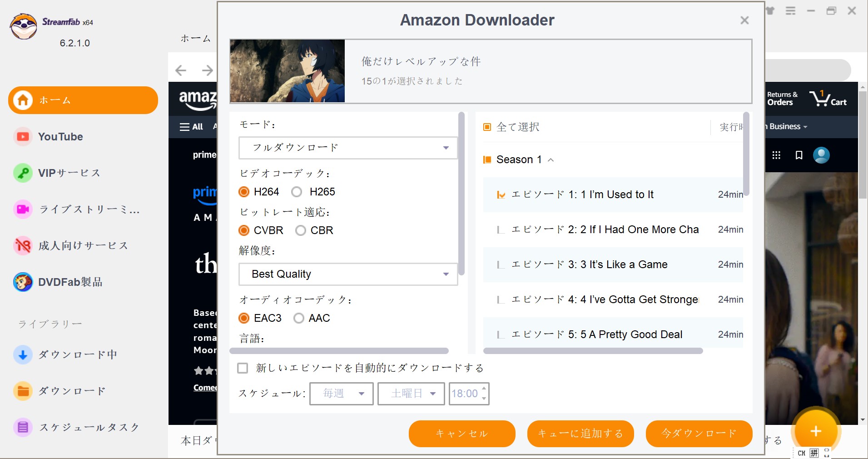The width and height of the screenshot is (868, 459).
Task: Enable auto-download new episodes checkbox
Action: point(243,368)
